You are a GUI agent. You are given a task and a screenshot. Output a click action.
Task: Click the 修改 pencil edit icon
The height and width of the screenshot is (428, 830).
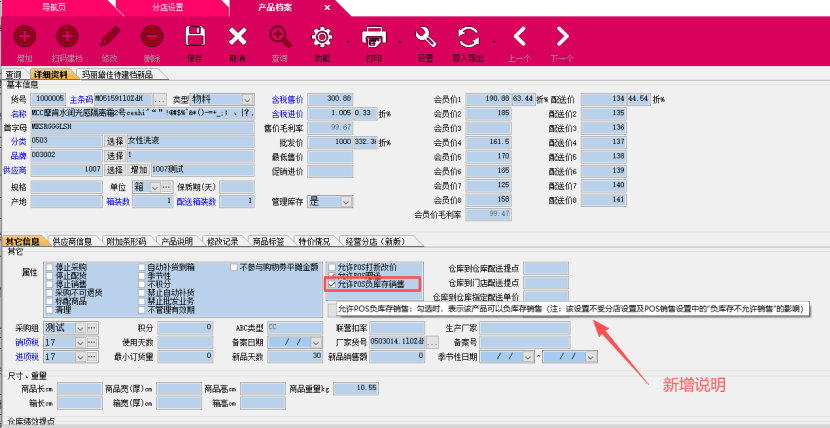[110, 37]
